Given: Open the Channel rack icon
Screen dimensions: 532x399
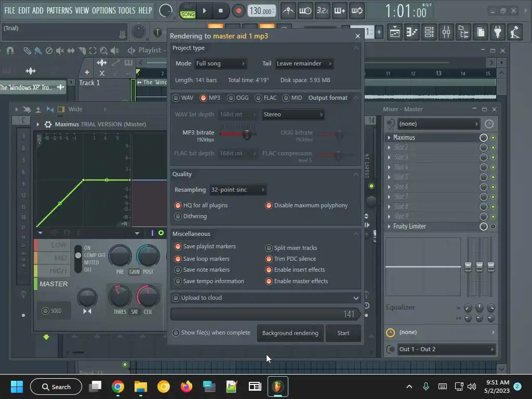Looking at the screenshot, I should pyautogui.click(x=429, y=32).
